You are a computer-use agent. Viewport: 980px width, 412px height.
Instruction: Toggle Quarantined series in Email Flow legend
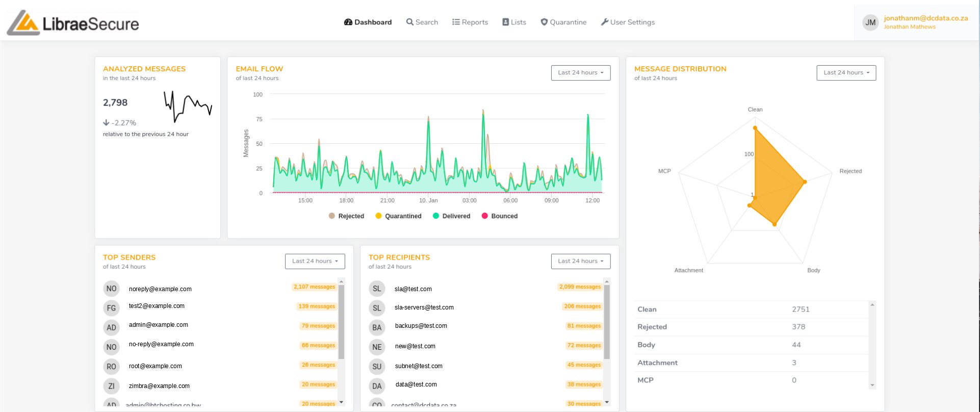click(399, 216)
